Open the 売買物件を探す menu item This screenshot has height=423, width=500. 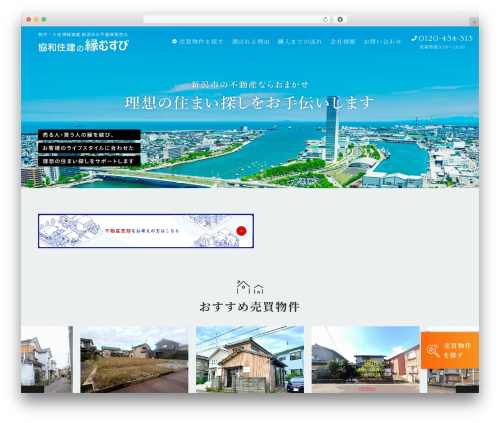[201, 42]
